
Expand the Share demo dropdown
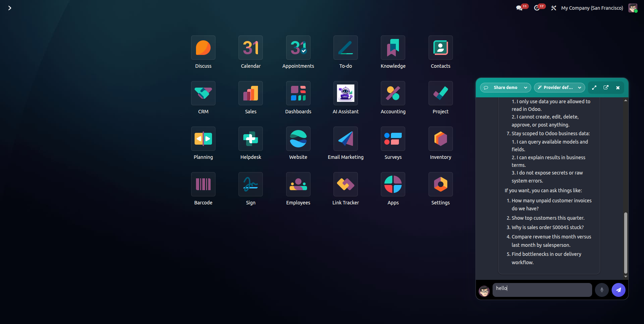pyautogui.click(x=505, y=88)
